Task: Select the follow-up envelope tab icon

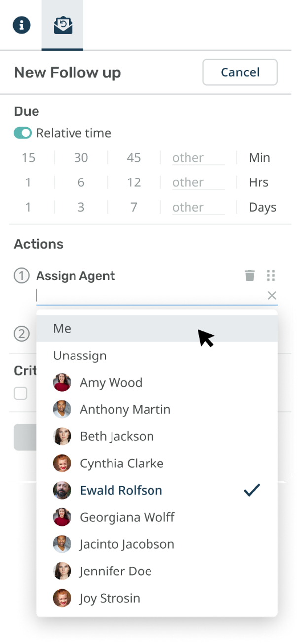Action: (63, 25)
